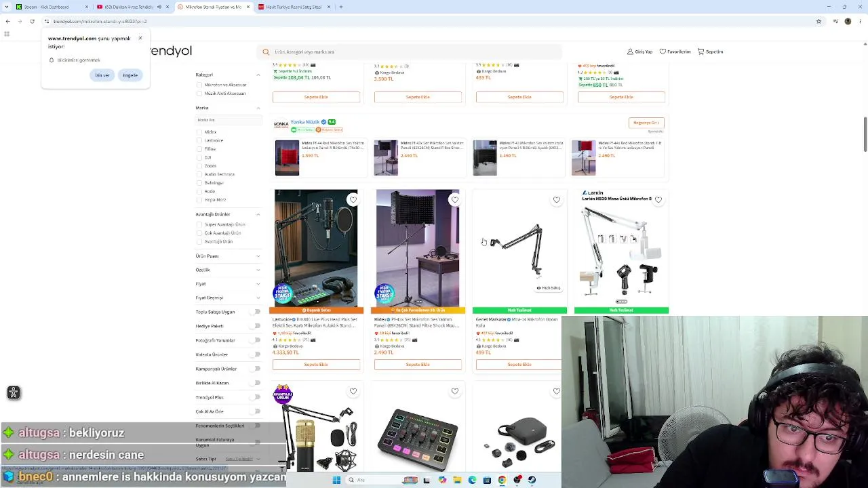Open Lastvoice microphone studio product image
This screenshot has height=488, width=868.
click(x=316, y=249)
